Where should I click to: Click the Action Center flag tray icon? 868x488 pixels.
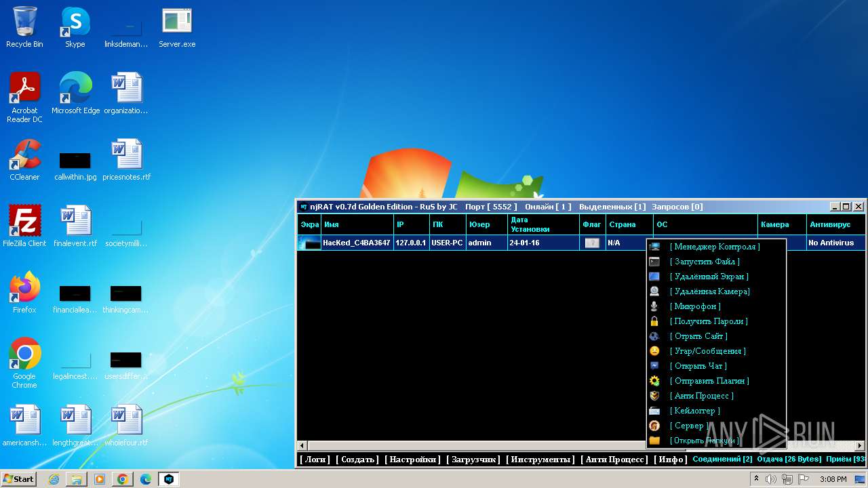pyautogui.click(x=804, y=479)
